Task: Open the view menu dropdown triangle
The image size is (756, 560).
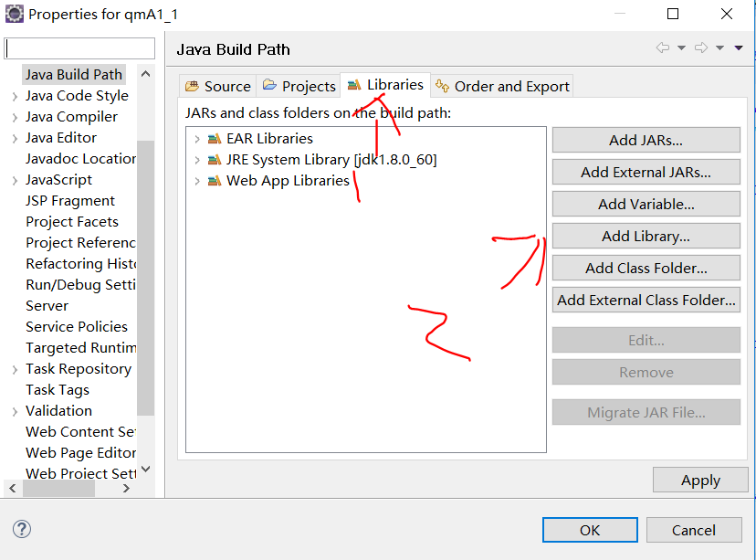Action: click(739, 48)
